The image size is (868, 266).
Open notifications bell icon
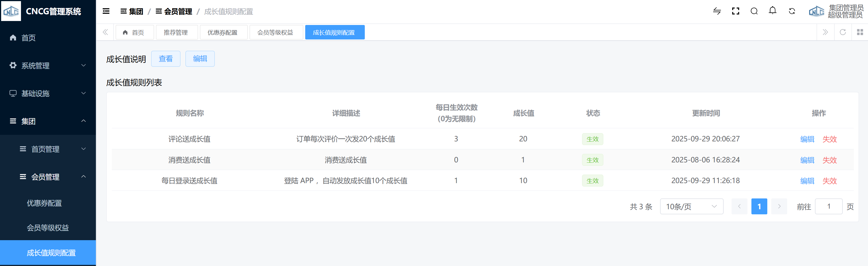tap(772, 11)
